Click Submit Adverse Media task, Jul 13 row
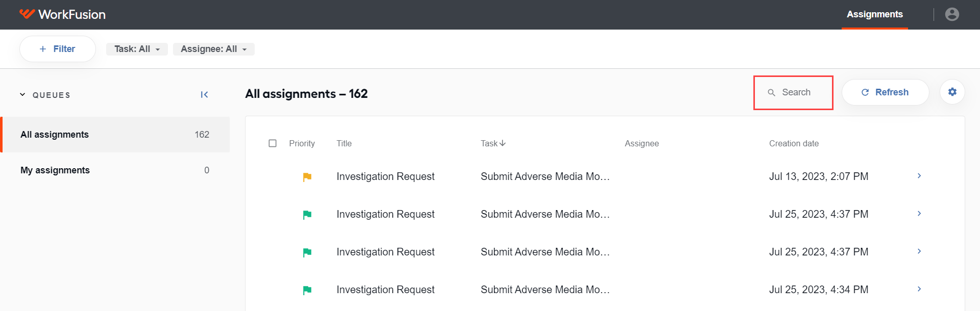This screenshot has width=980, height=311. tap(545, 176)
